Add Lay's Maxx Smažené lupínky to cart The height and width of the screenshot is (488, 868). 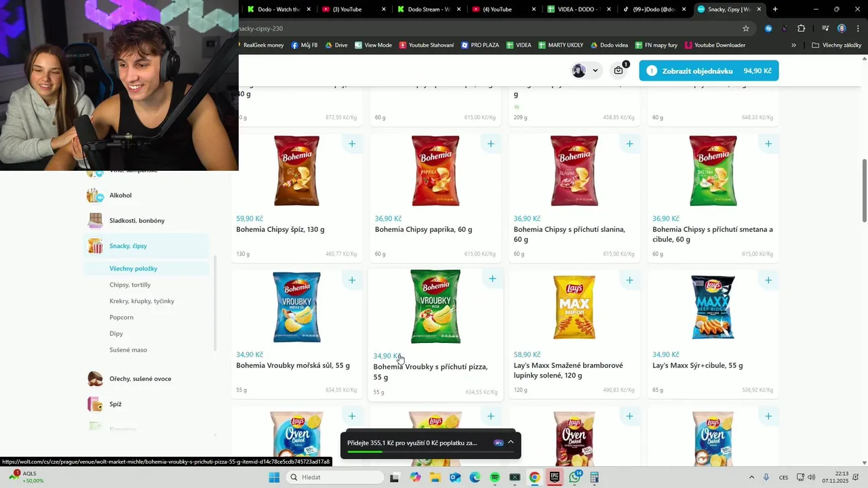coord(629,280)
